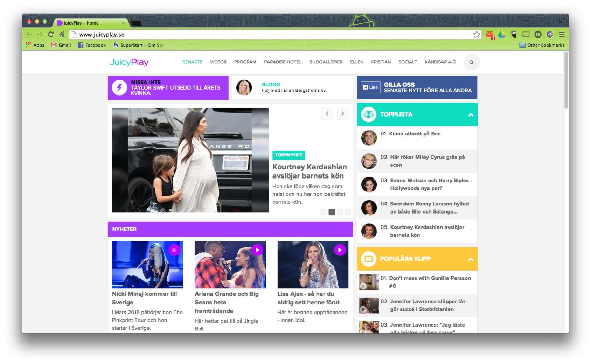Click the Facebook Like button
Viewport: 591px width, 364px height.
click(370, 87)
